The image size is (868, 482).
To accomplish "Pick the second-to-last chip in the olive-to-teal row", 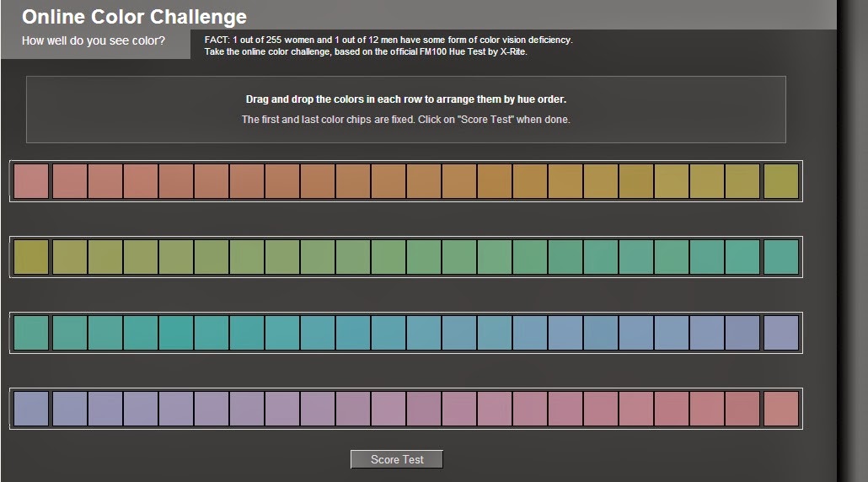I will coord(742,257).
